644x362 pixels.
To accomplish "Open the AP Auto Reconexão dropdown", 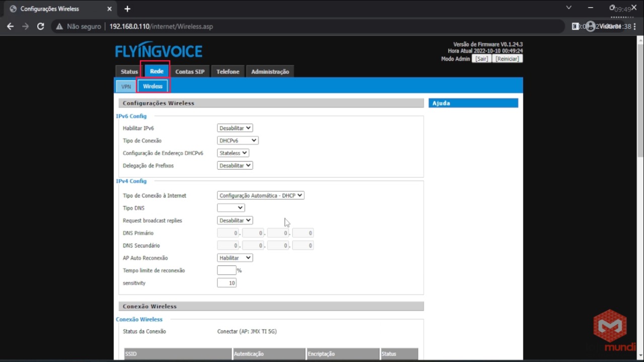I will (x=235, y=258).
